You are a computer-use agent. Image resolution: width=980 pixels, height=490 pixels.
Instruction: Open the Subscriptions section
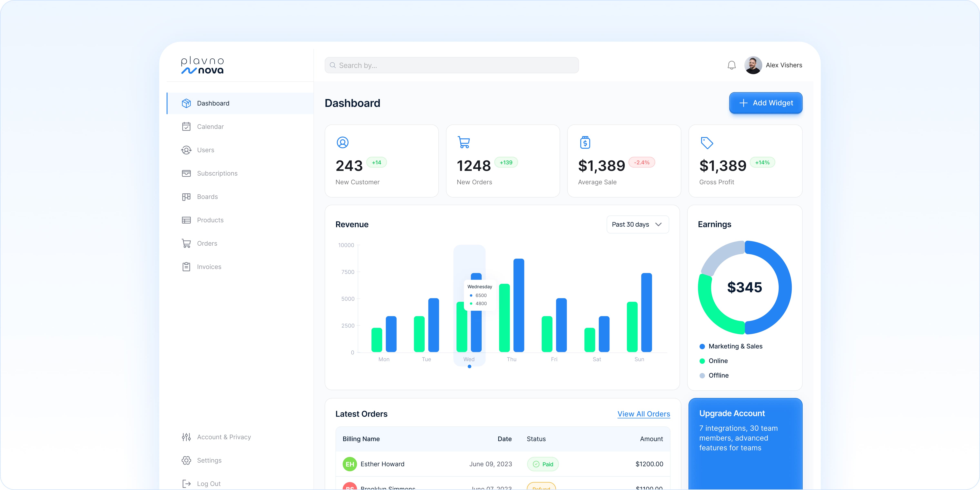pyautogui.click(x=217, y=173)
